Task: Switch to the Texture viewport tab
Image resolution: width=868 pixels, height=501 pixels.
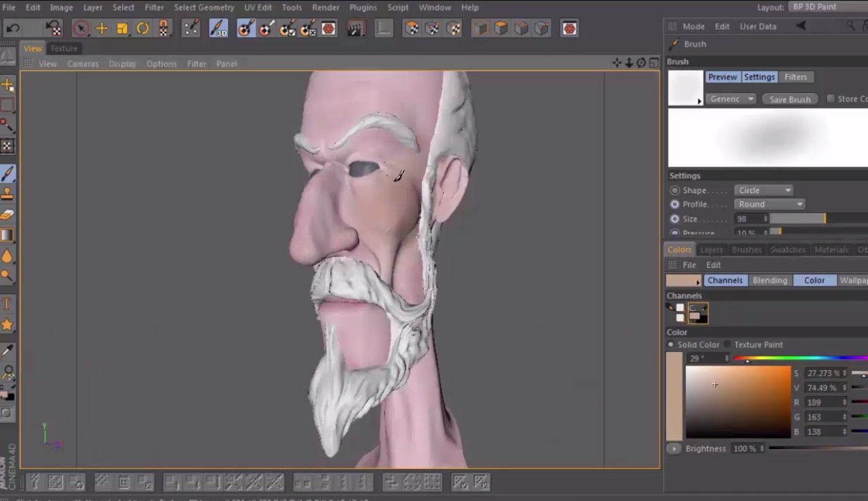Action: (x=64, y=48)
